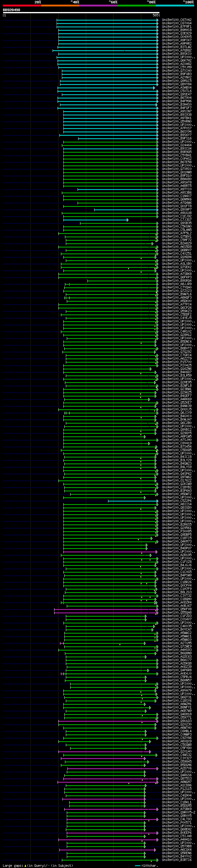Click hit label UniRef100_A7F5L2
The width and height of the screenshot is (197, 868).
[177, 233]
